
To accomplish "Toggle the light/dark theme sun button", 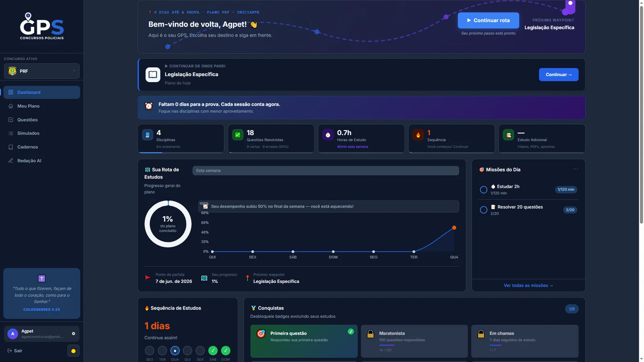I will click(x=73, y=351).
